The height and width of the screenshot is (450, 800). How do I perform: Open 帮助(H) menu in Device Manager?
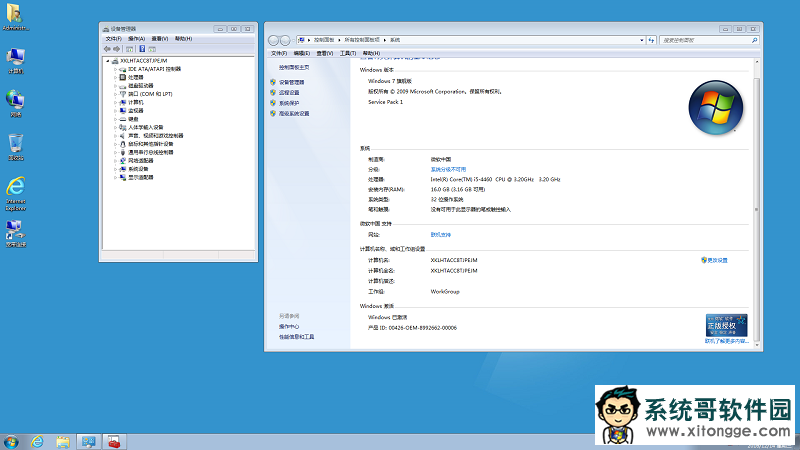coord(183,39)
